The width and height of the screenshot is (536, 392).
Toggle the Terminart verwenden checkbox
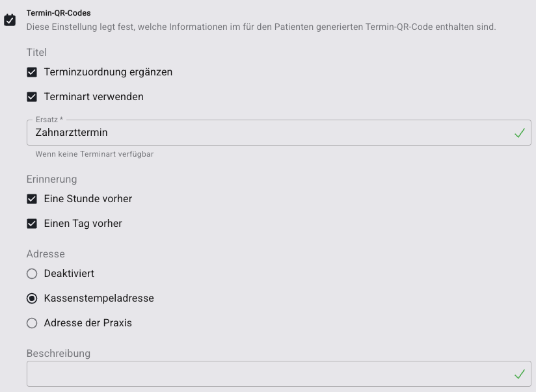32,97
